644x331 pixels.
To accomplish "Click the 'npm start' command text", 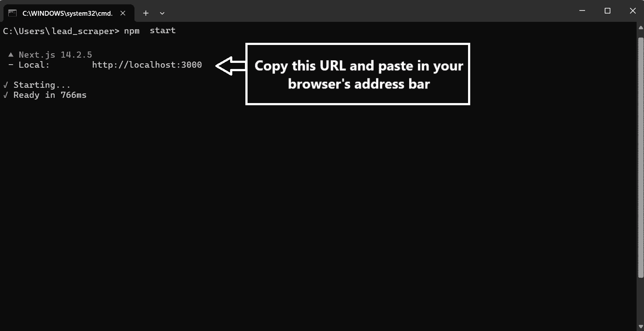I will (149, 30).
